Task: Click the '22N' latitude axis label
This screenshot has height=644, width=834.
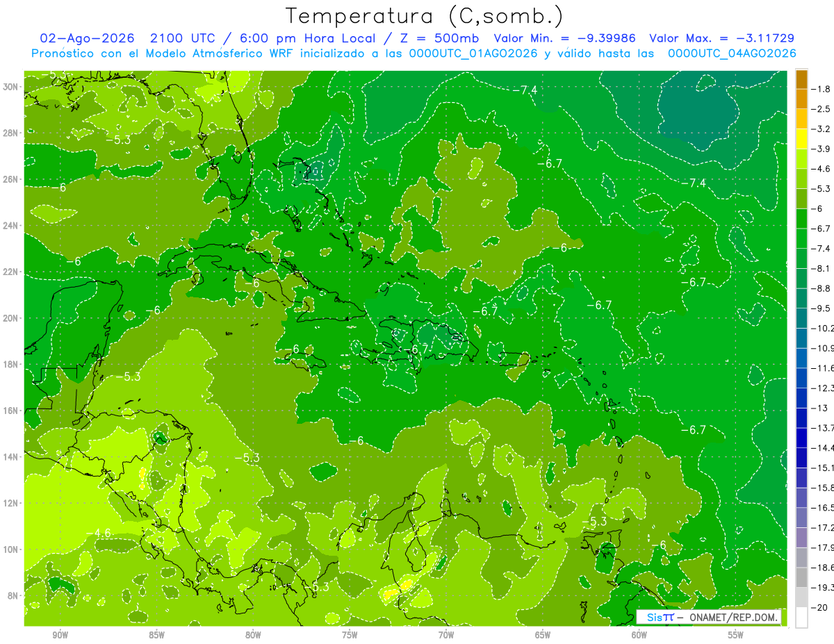Action: (11, 272)
